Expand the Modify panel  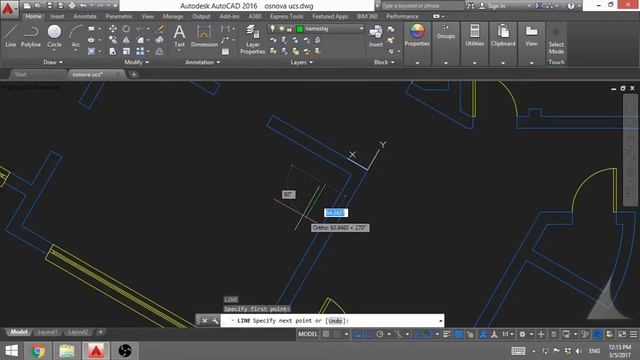(x=136, y=62)
